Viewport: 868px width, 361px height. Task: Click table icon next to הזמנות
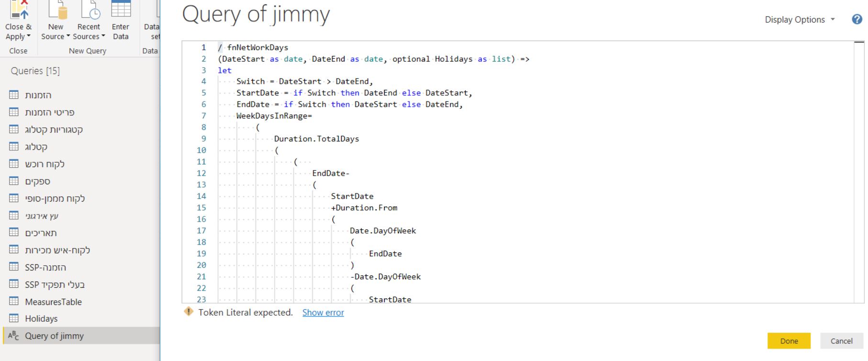coord(14,94)
